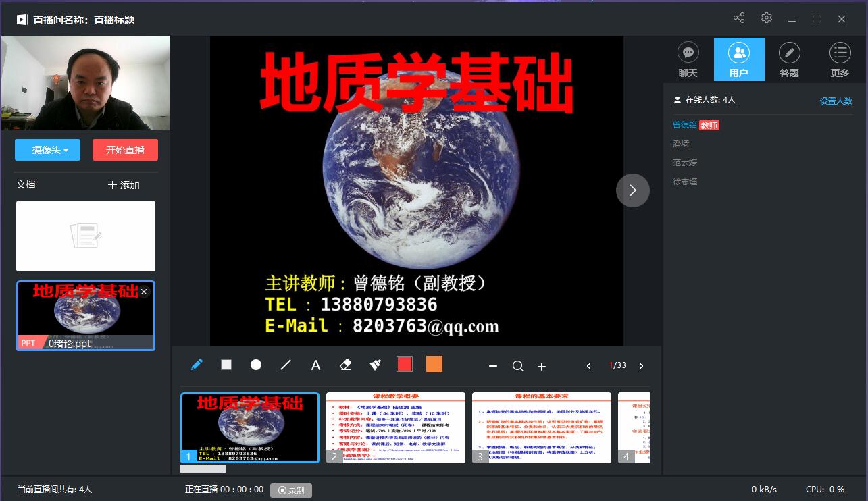Open the 答题 tab
868x501 pixels.
pos(789,59)
